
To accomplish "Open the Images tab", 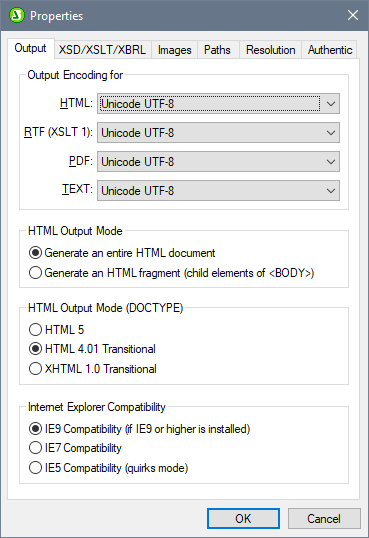I will click(x=174, y=50).
